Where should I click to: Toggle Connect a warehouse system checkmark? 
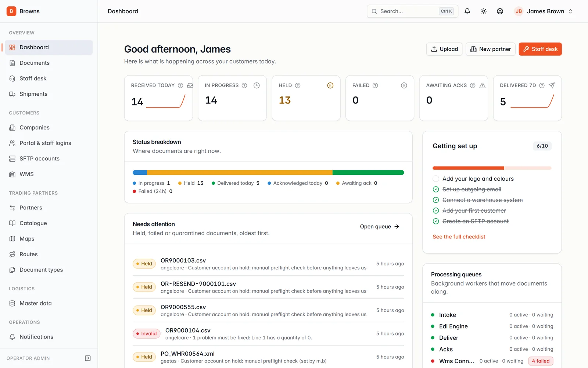pos(436,200)
